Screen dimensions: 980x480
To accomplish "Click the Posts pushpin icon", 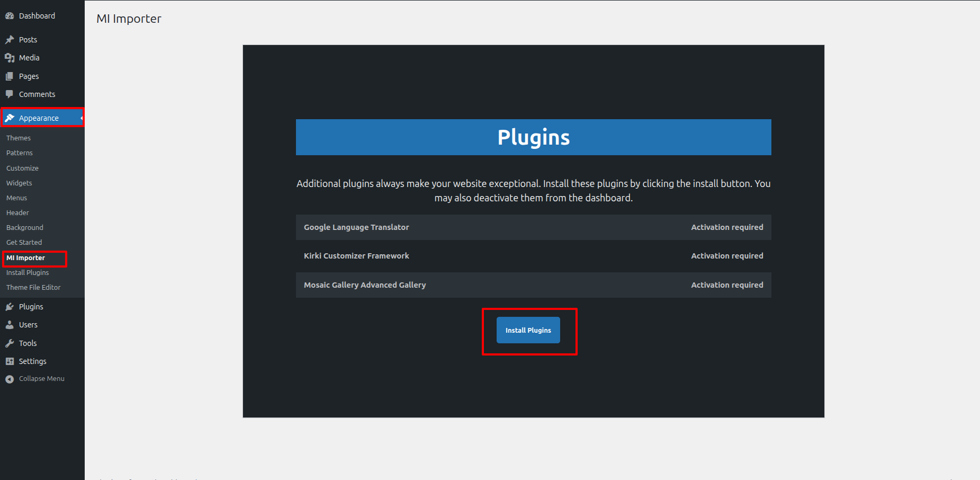I will (x=10, y=40).
